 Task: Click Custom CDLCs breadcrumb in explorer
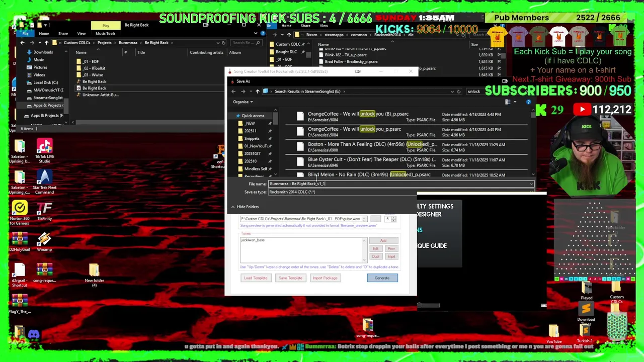click(76, 43)
